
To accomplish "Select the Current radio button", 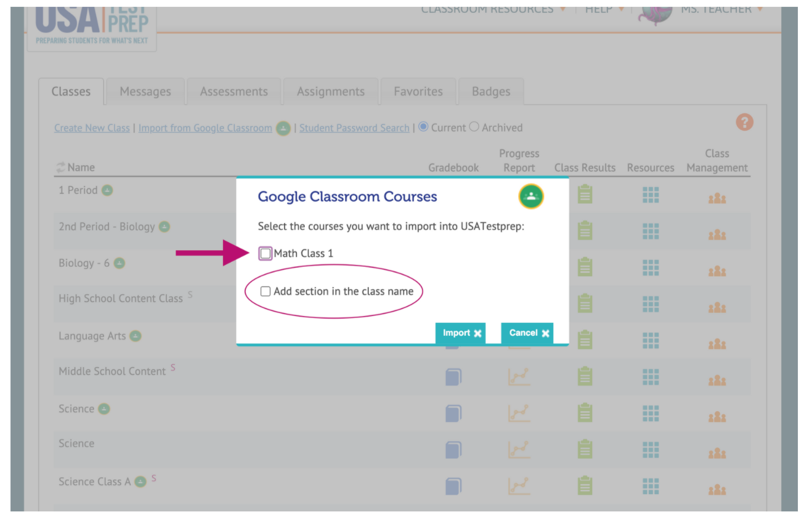I will coord(423,127).
